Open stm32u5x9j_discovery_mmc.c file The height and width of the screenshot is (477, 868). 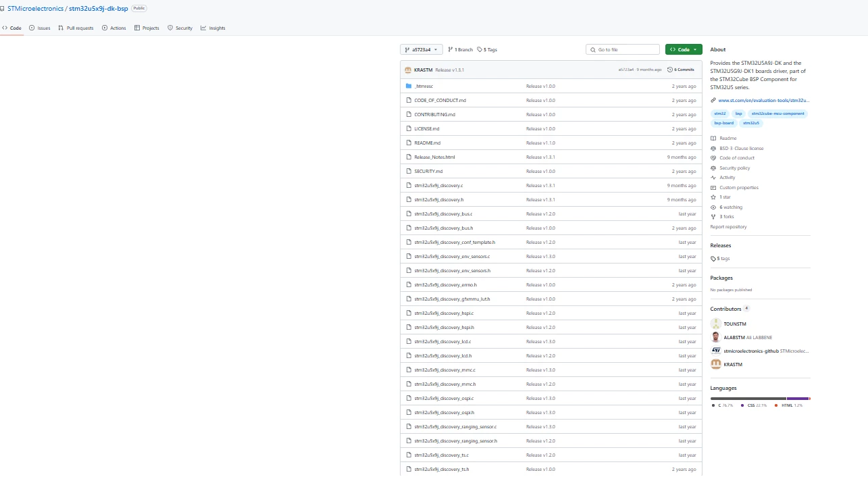pyautogui.click(x=444, y=370)
